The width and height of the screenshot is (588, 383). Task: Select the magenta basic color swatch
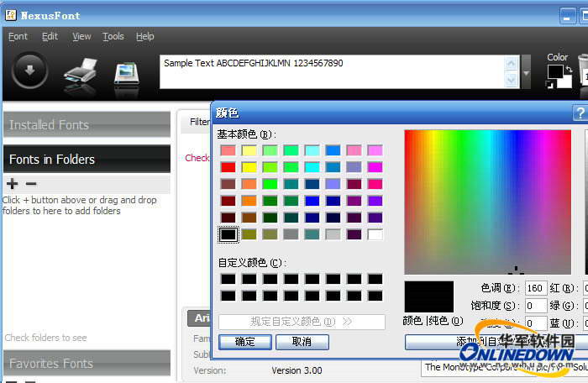(x=375, y=167)
